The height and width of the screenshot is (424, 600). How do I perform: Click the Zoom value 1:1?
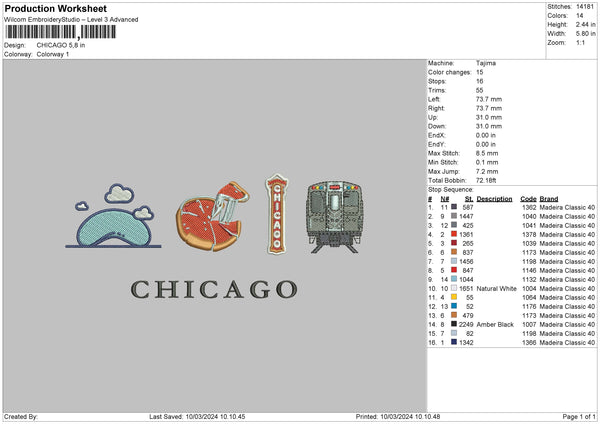click(x=580, y=42)
